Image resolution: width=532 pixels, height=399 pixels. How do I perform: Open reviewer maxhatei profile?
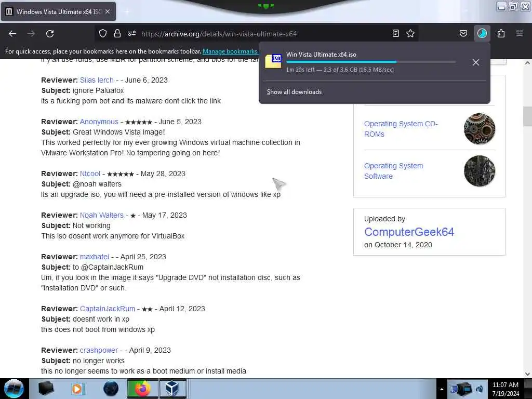pos(95,257)
